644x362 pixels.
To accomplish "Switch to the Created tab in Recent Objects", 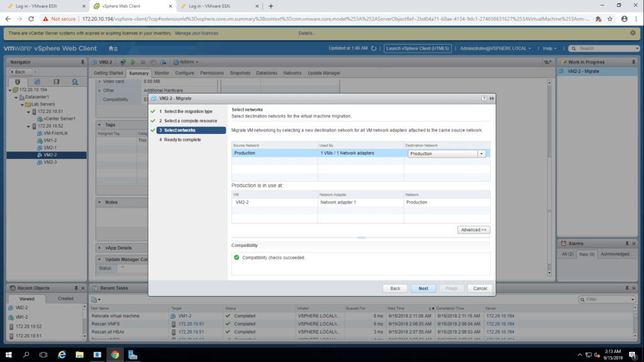I will click(x=65, y=299).
